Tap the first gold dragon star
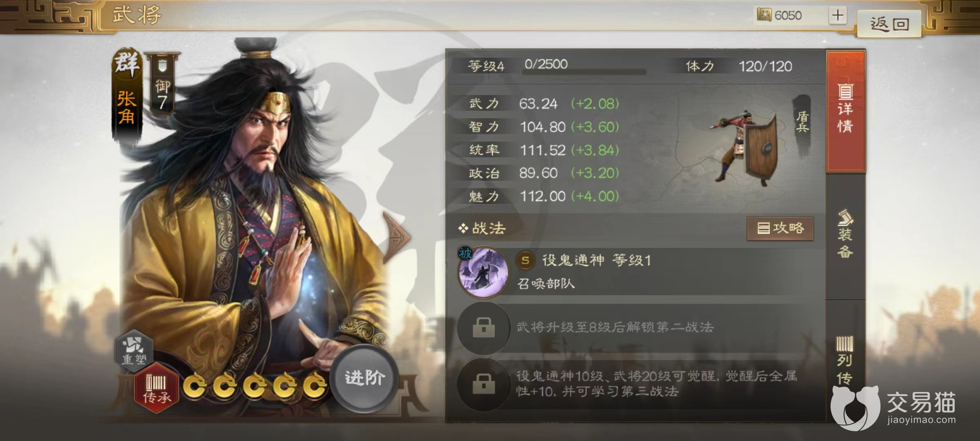 pyautogui.click(x=194, y=385)
